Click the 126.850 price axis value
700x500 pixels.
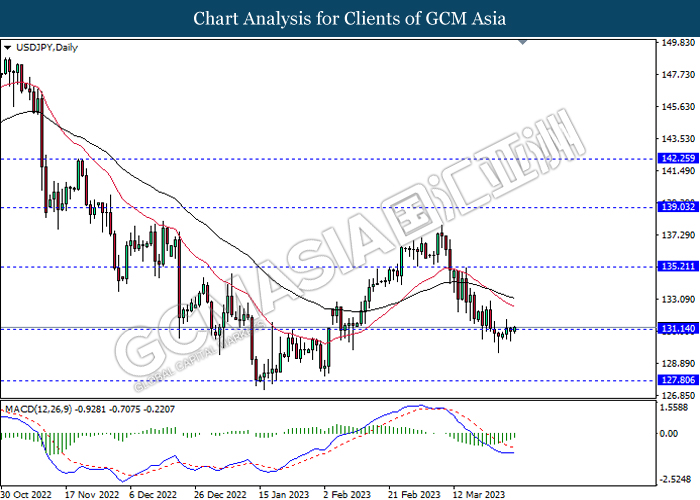[x=678, y=396]
